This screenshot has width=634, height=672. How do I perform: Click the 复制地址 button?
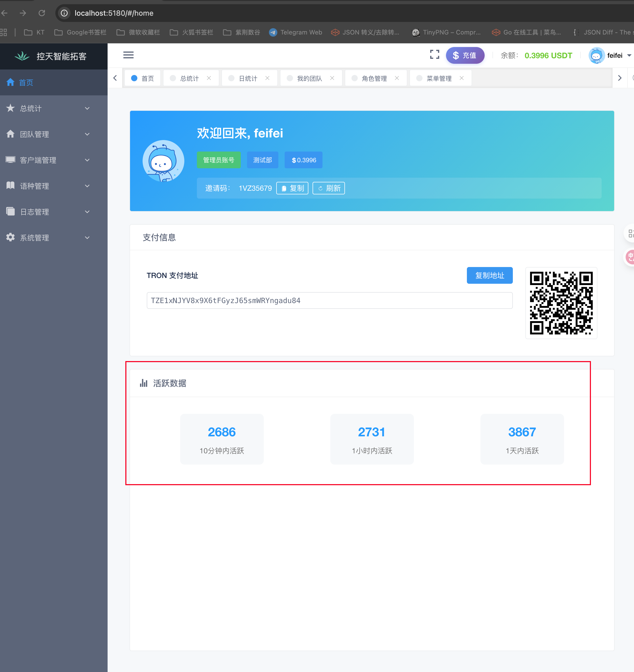pos(489,275)
